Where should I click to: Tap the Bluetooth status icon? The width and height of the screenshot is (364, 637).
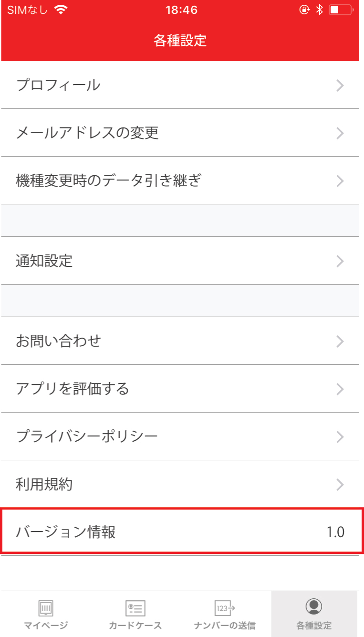(320, 10)
